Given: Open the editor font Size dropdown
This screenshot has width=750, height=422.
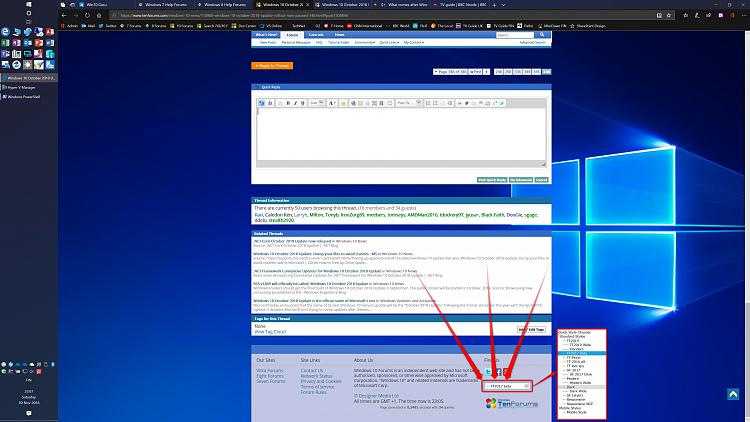Looking at the screenshot, I should [x=317, y=103].
